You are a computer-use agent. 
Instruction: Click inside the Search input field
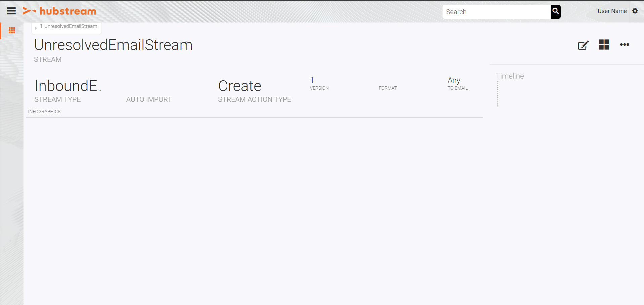point(494,12)
